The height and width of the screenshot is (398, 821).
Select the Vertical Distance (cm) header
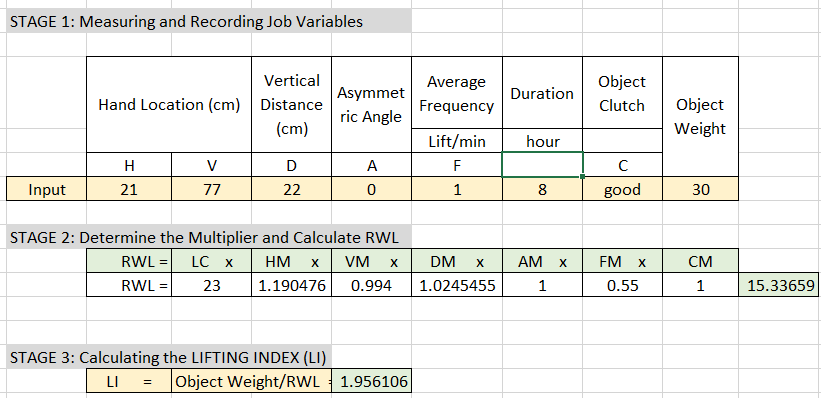[x=291, y=105]
